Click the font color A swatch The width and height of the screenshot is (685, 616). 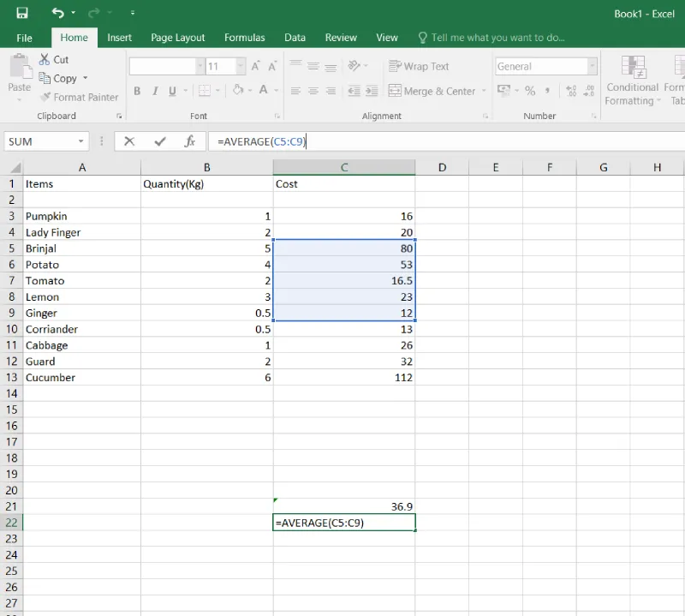pos(263,91)
